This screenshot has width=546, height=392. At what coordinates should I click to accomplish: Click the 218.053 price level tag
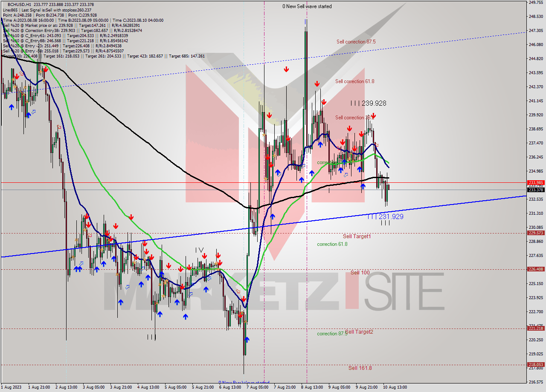536,365
